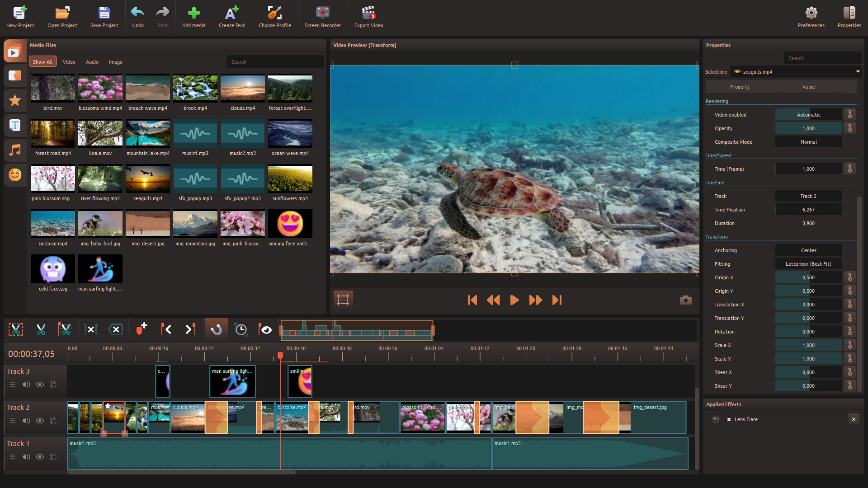Open Export Video from the toolbar
Viewport: 868px width, 488px height.
tap(368, 17)
